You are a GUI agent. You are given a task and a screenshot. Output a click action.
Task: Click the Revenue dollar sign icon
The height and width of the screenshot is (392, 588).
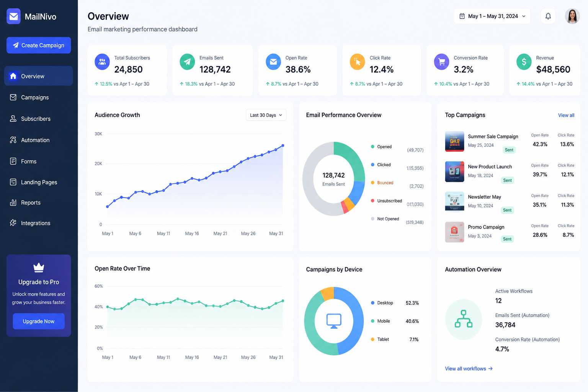pos(524,62)
